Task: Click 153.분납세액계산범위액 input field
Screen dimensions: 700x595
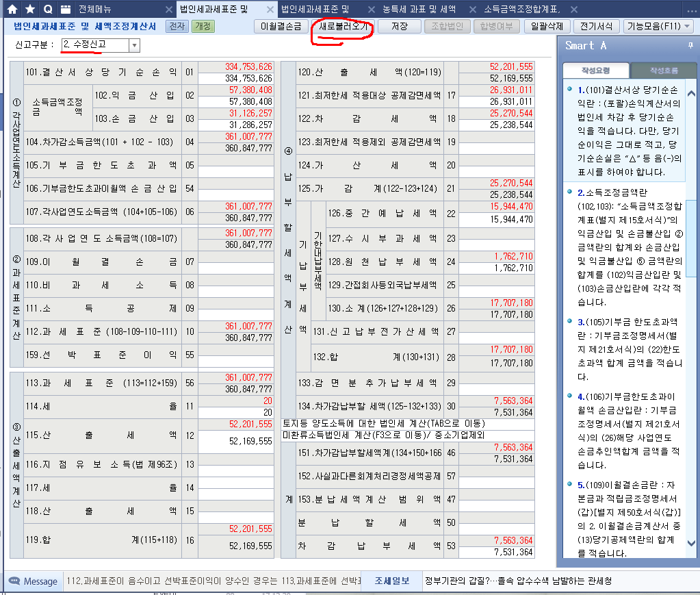Action: click(x=496, y=505)
